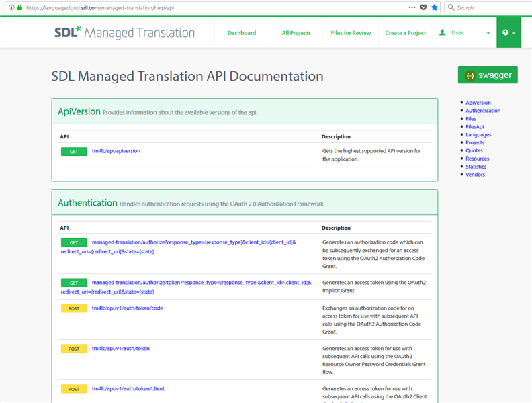This screenshot has height=403, width=532.
Task: Click 'Generates an authorization code' description text
Action: [373, 254]
